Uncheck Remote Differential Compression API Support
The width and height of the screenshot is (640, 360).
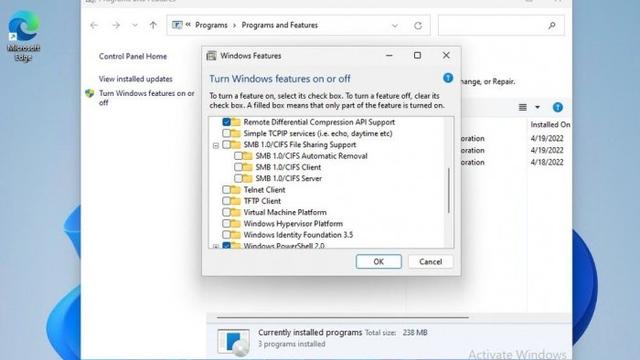pos(227,122)
